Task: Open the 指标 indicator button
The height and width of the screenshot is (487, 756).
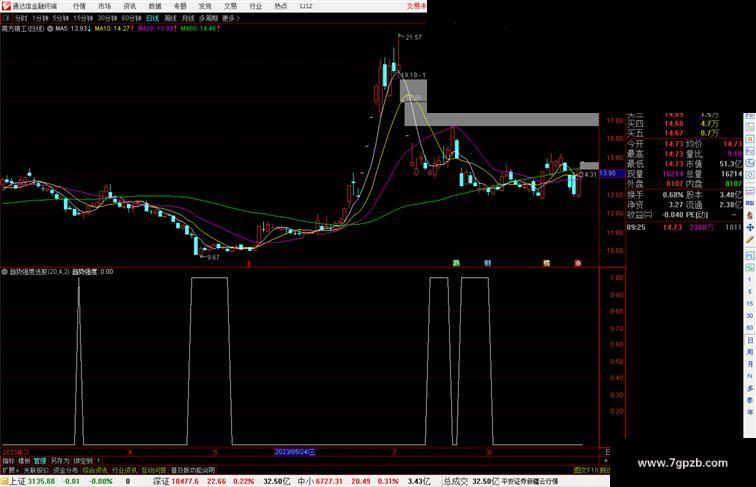Action: click(x=9, y=461)
